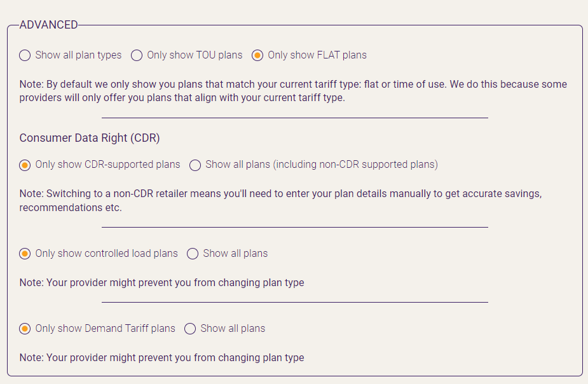Click the provider note under Demand Tariff options
Viewport: 588px width, 384px height.
click(161, 357)
